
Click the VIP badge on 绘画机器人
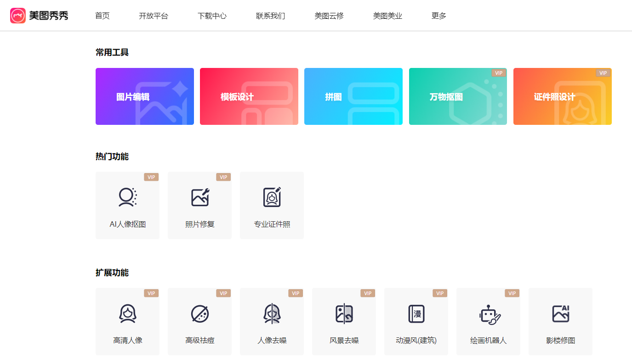pyautogui.click(x=512, y=293)
